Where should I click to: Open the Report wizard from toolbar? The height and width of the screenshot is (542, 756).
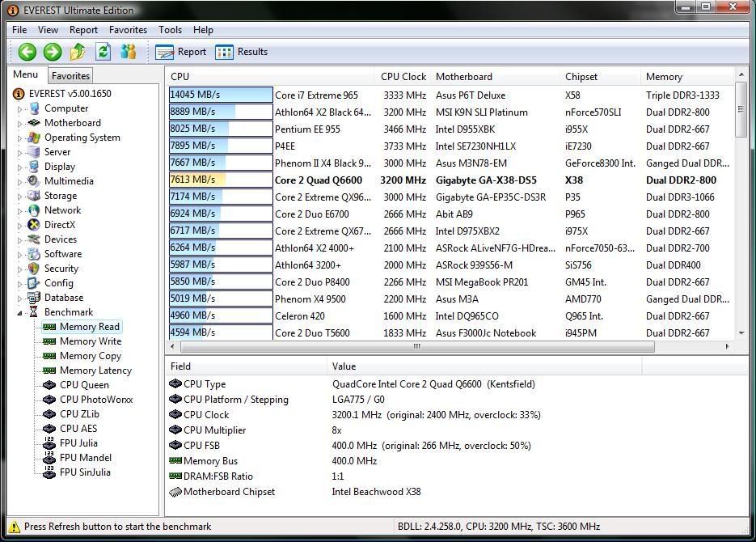[181, 52]
